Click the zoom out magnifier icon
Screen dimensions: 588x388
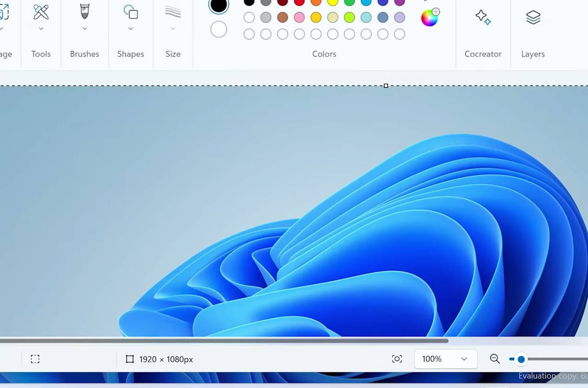[495, 359]
